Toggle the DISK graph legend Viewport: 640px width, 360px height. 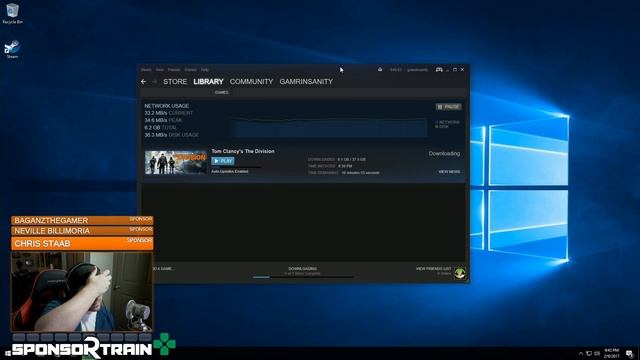coord(442,127)
